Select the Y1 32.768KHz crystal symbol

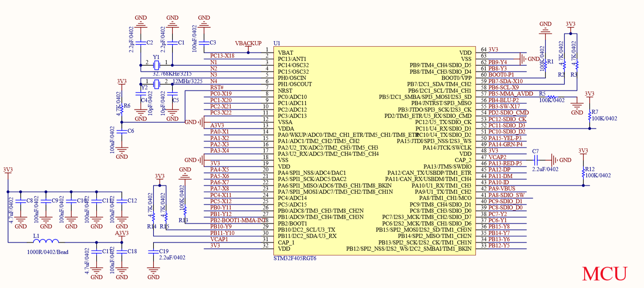click(156, 65)
